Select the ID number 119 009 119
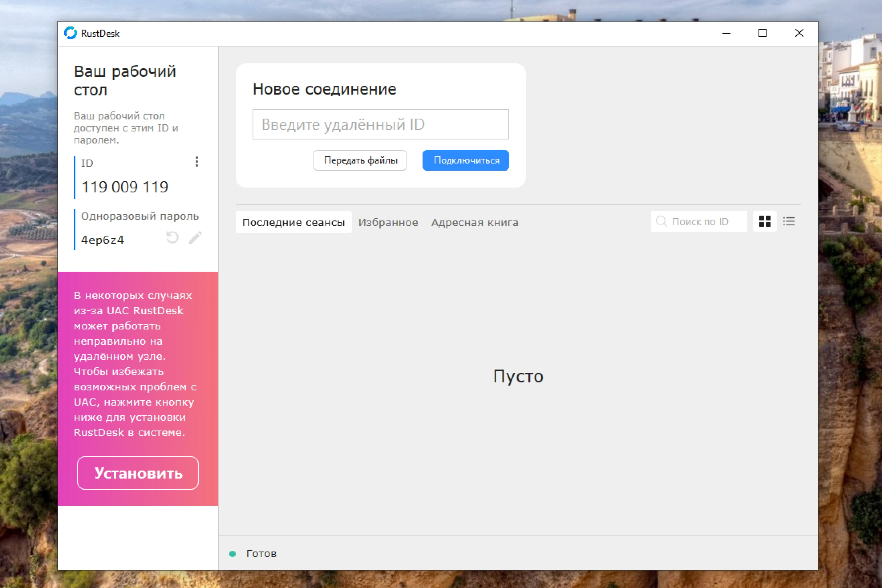Screen dimensions: 882x588 (125, 187)
